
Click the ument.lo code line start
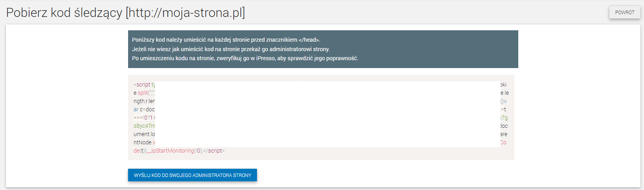tap(144, 134)
